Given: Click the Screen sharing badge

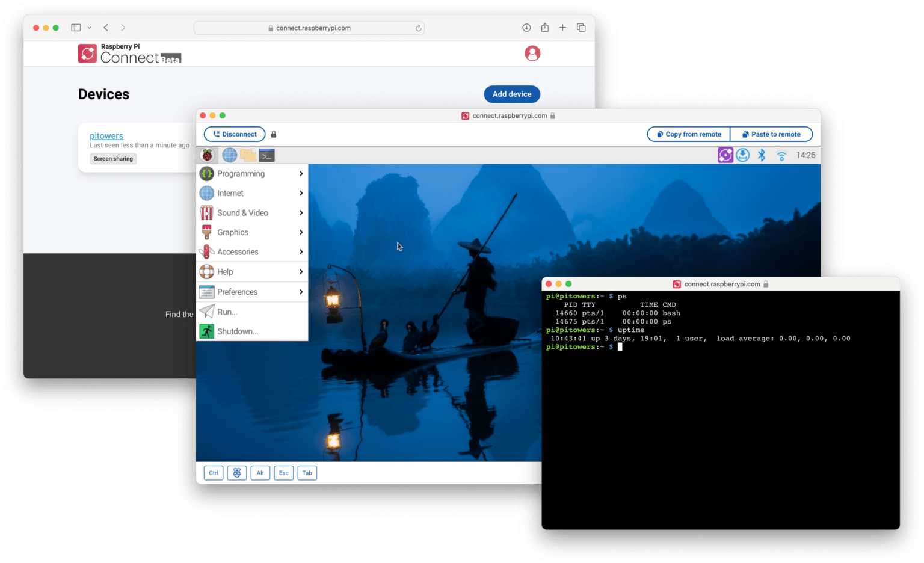Looking at the screenshot, I should click(x=113, y=159).
